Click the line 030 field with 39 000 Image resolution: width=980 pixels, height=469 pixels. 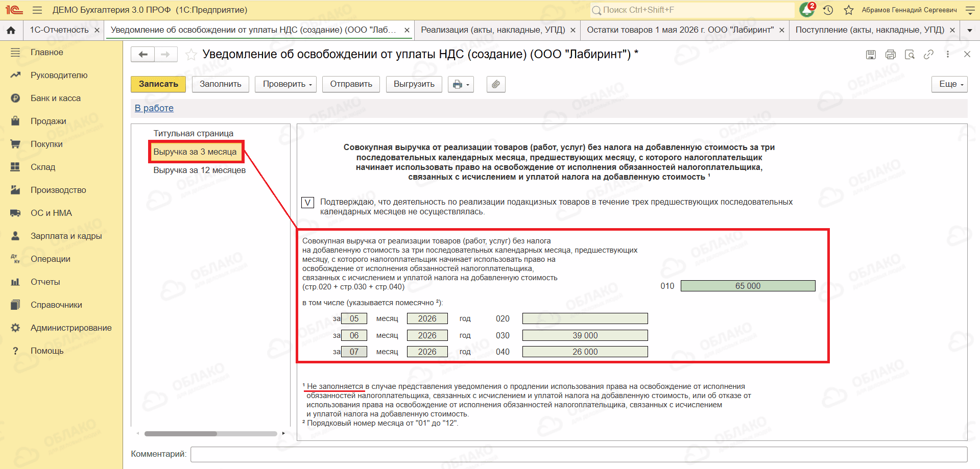[585, 336]
